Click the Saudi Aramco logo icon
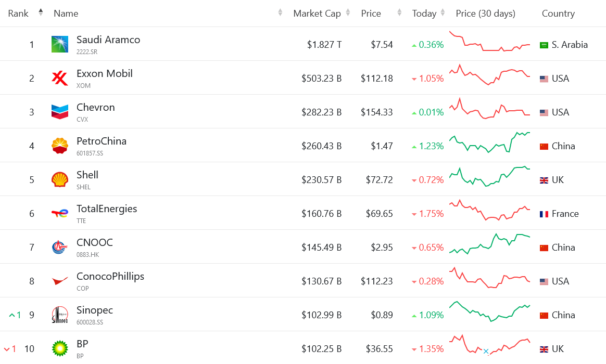 60,44
